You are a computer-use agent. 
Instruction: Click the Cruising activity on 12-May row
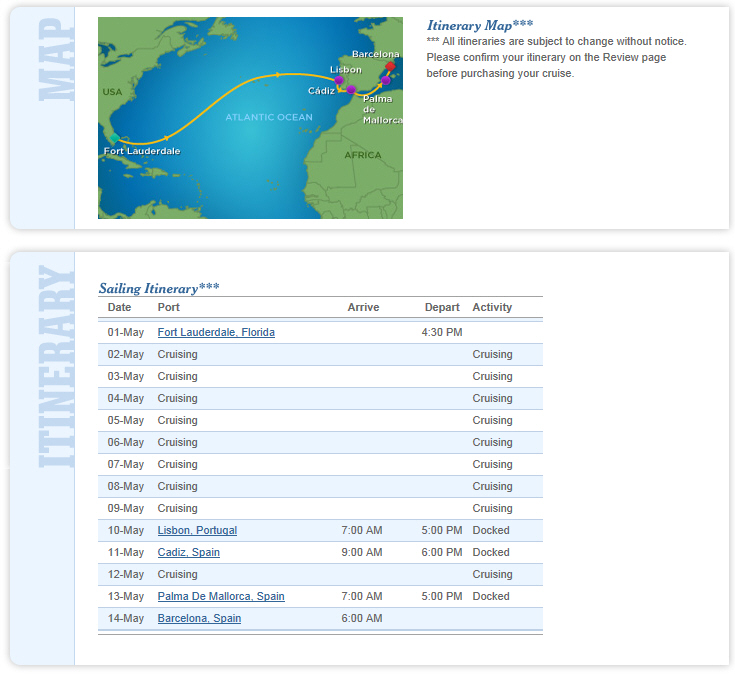[x=492, y=574]
